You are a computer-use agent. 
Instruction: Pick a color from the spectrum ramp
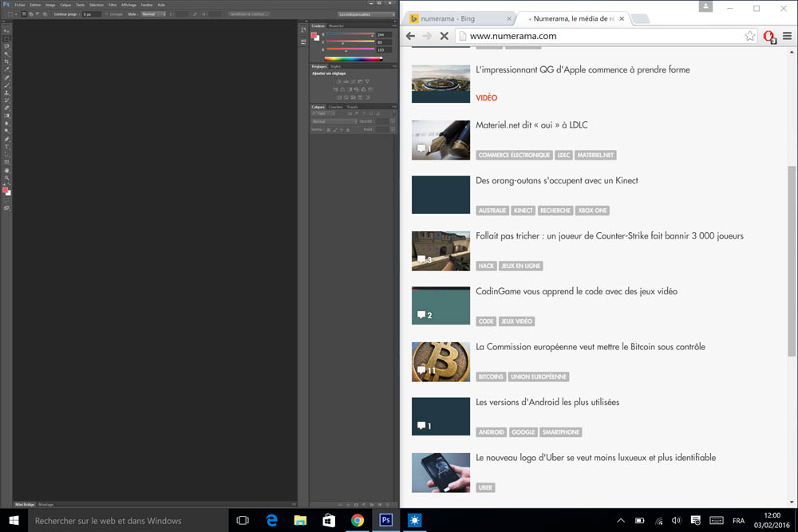click(354, 58)
